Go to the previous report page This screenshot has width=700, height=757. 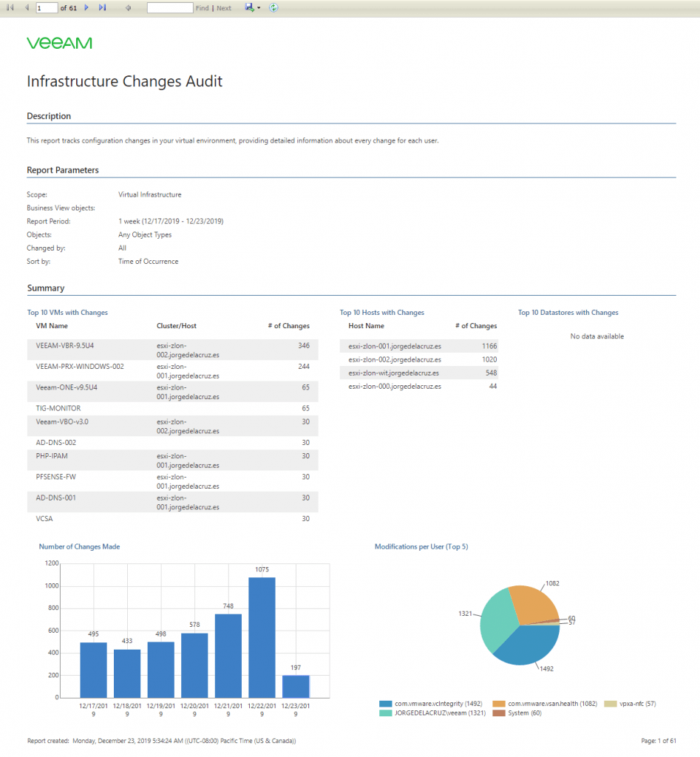point(27,7)
